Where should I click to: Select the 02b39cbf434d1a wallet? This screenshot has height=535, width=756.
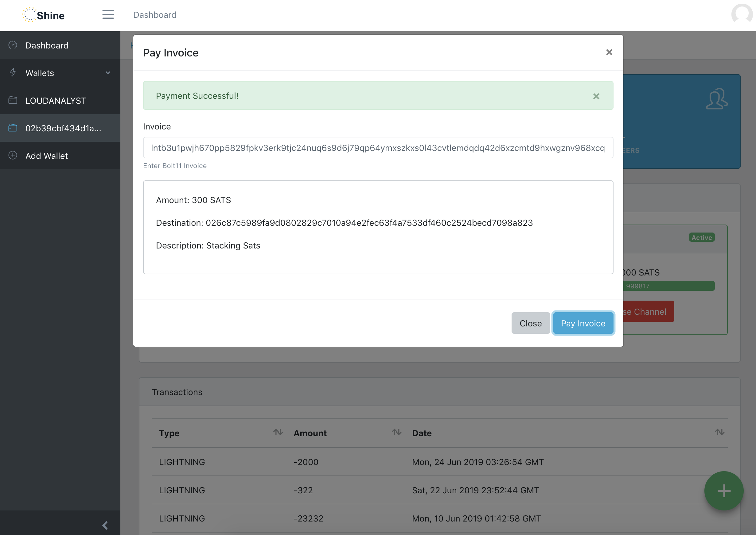tap(63, 128)
